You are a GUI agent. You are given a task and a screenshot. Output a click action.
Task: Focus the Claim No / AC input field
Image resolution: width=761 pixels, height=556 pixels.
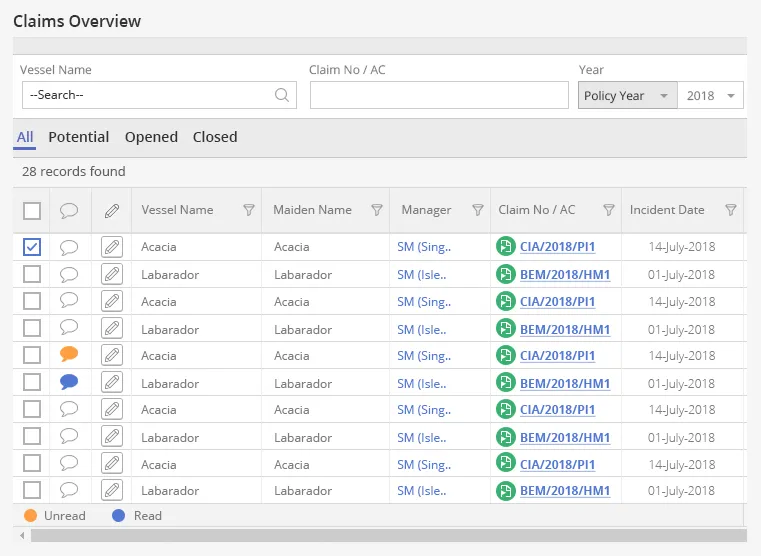[x=439, y=95]
